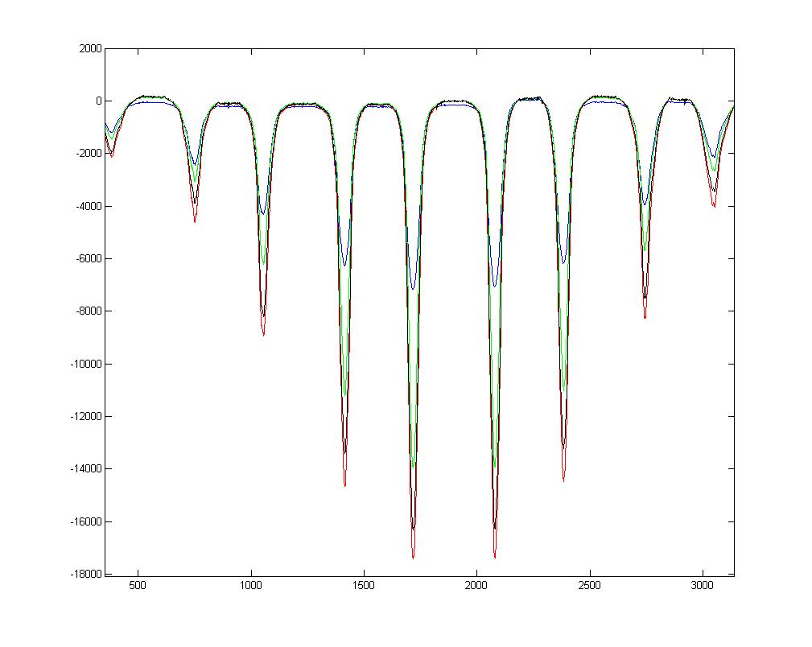Click the x-axis tick label 3000
The width and height of the screenshot is (812, 647).
click(703, 586)
